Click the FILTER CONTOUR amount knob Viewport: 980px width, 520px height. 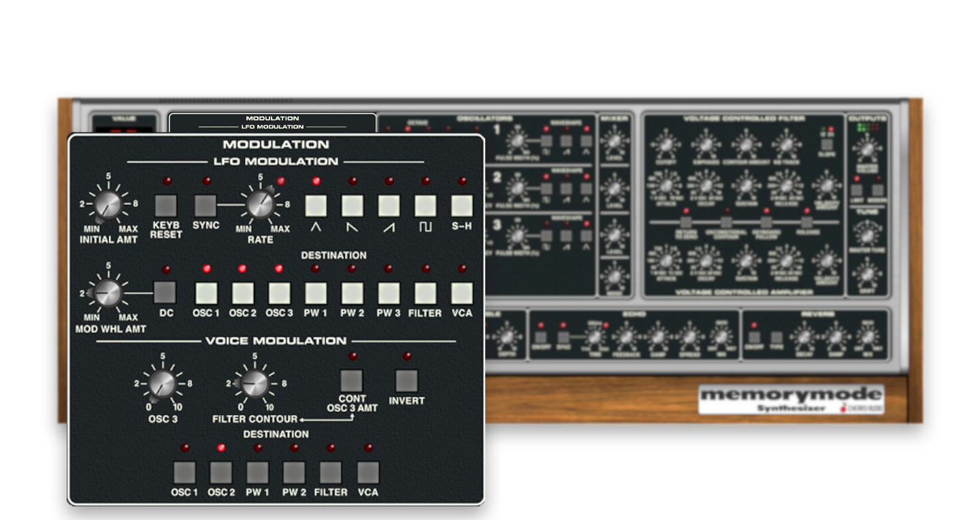[x=255, y=384]
